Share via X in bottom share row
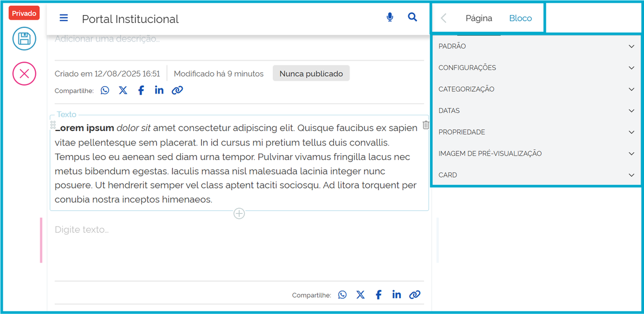The image size is (644, 314). (361, 294)
